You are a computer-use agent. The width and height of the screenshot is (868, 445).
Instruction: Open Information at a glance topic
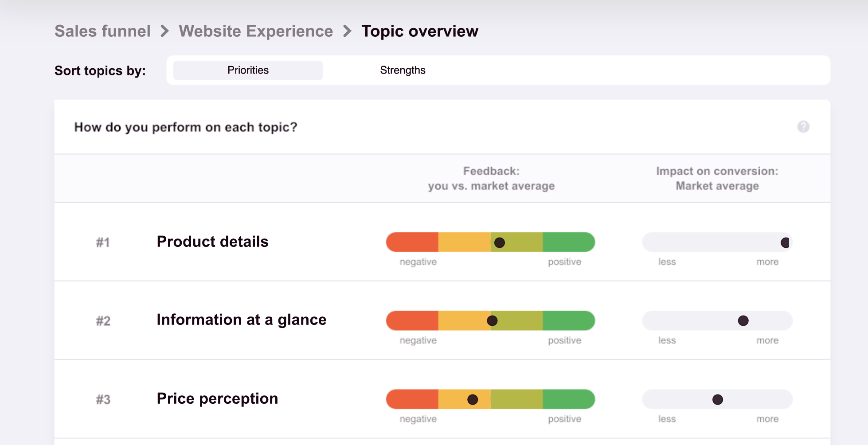coord(241,320)
